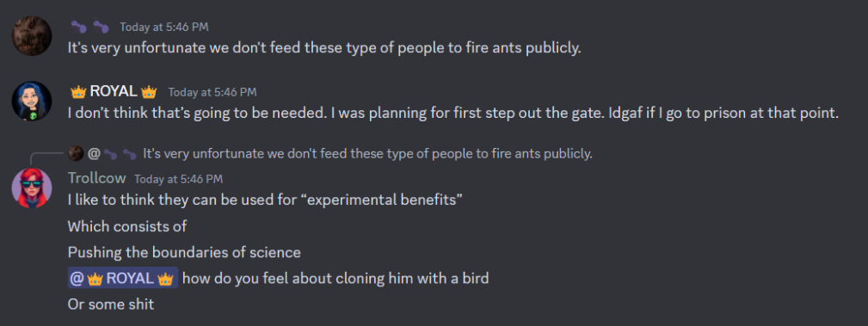
Task: Open ROYAL's blue-haired avatar
Action: 32,101
